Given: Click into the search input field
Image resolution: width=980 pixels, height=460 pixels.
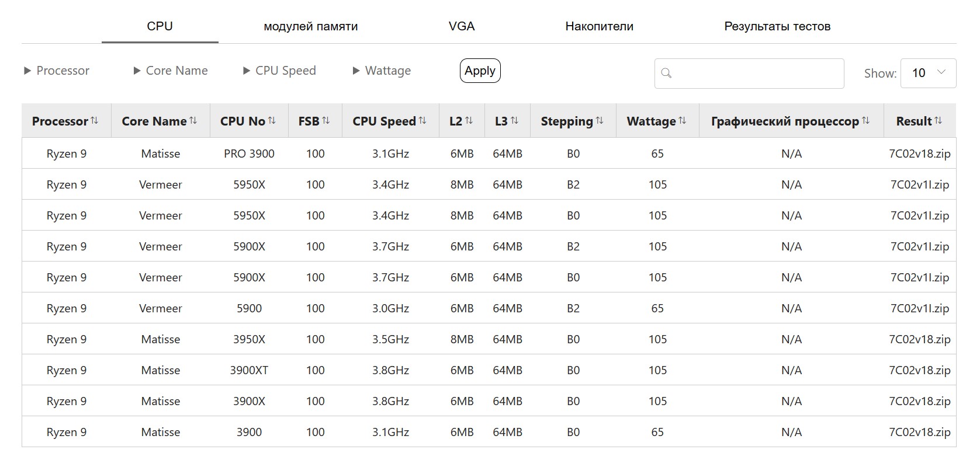Looking at the screenshot, I should 749,74.
